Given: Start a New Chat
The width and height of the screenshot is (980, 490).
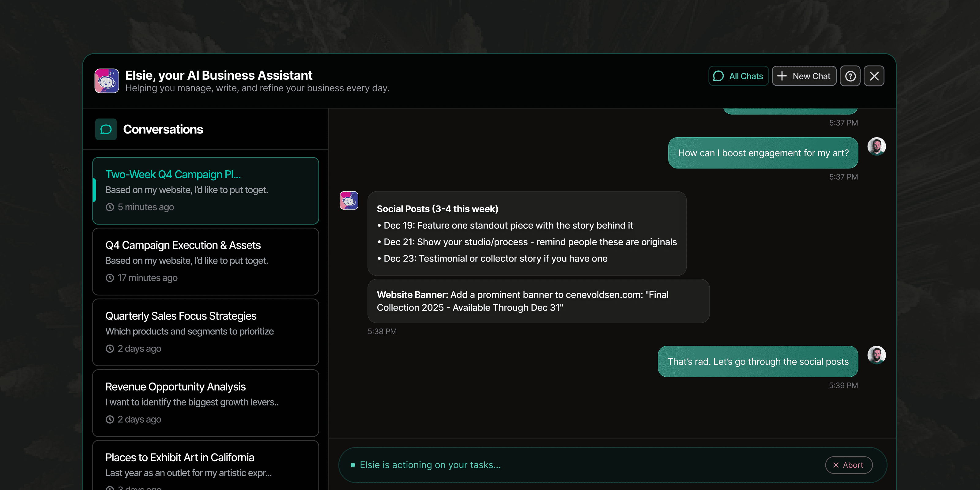Looking at the screenshot, I should coord(804,76).
